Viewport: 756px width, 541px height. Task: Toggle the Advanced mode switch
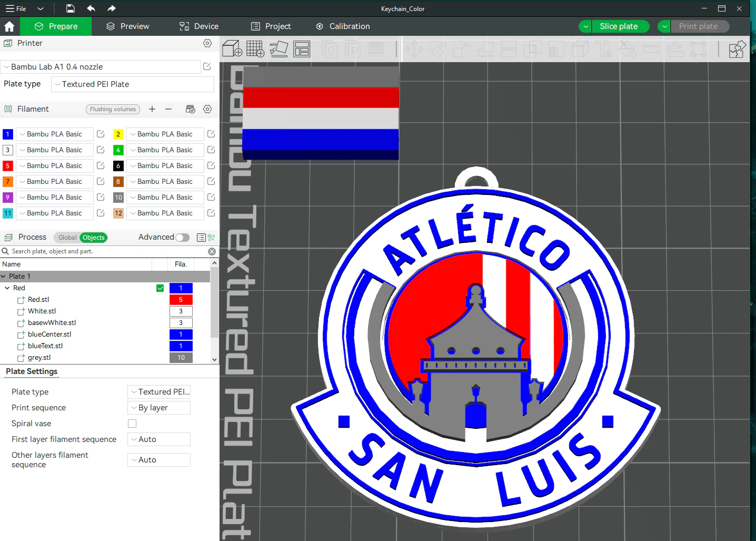click(x=183, y=238)
